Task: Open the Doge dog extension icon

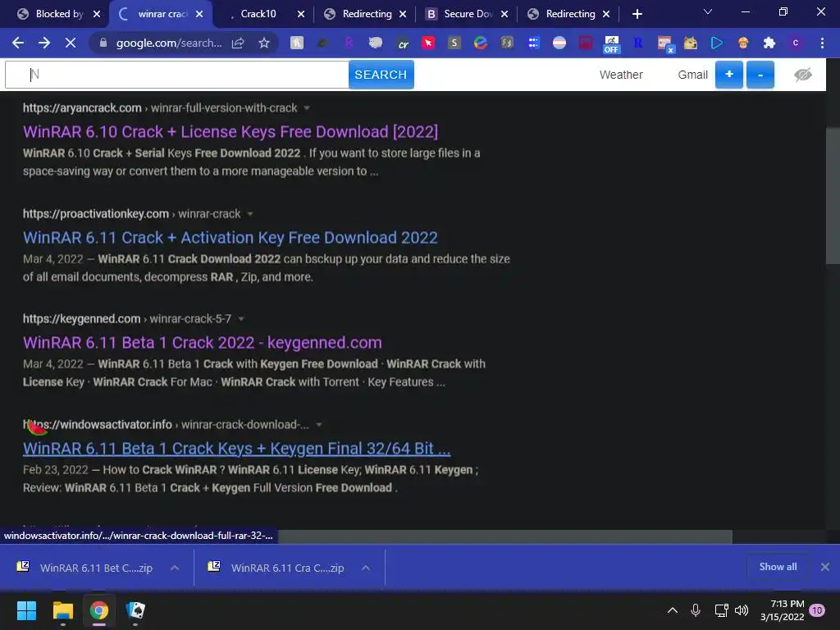Action: [691, 43]
